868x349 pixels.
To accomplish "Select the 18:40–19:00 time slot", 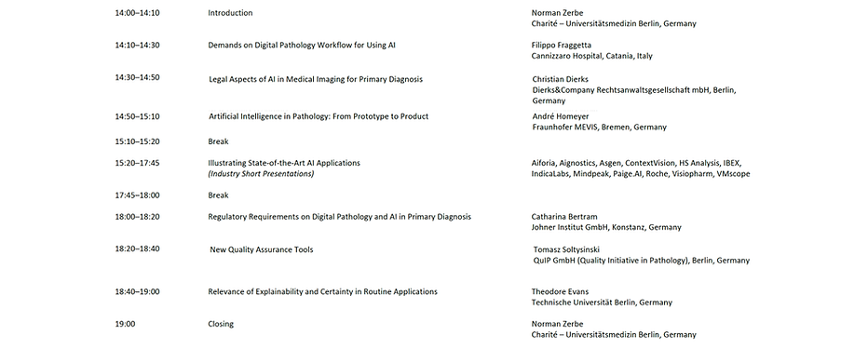I will tap(137, 291).
